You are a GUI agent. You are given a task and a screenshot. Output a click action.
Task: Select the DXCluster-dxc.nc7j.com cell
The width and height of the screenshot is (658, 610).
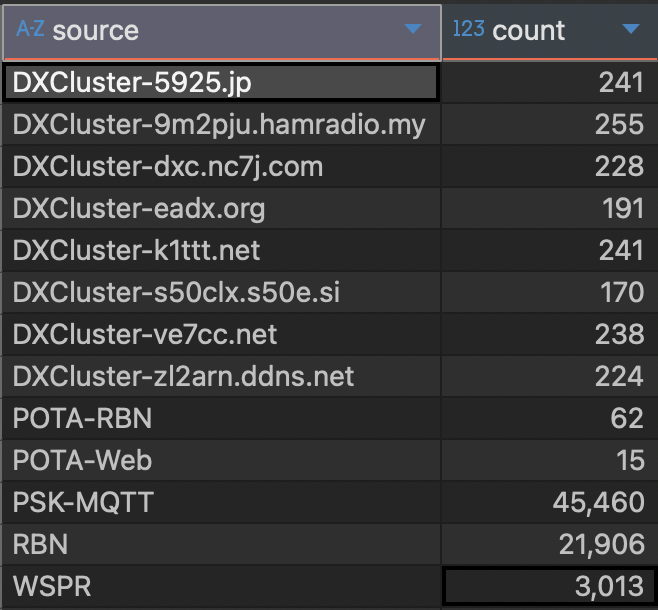(221, 166)
